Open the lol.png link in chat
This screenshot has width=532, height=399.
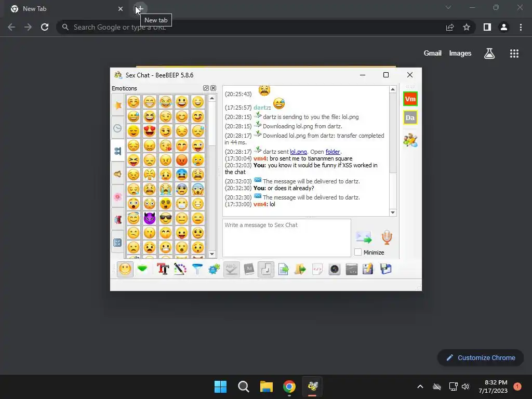298,152
